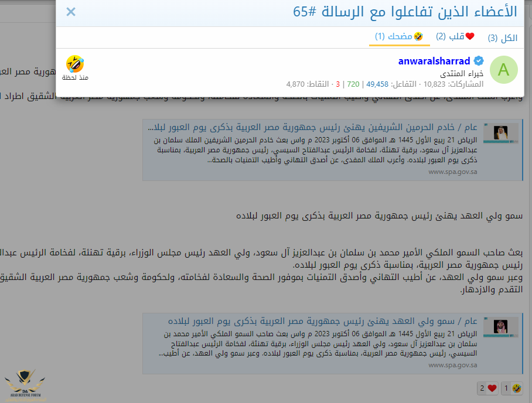This screenshot has width=532, height=403.
Task: Click www.spa.gov.sa in the first news card
Action: pos(452,172)
